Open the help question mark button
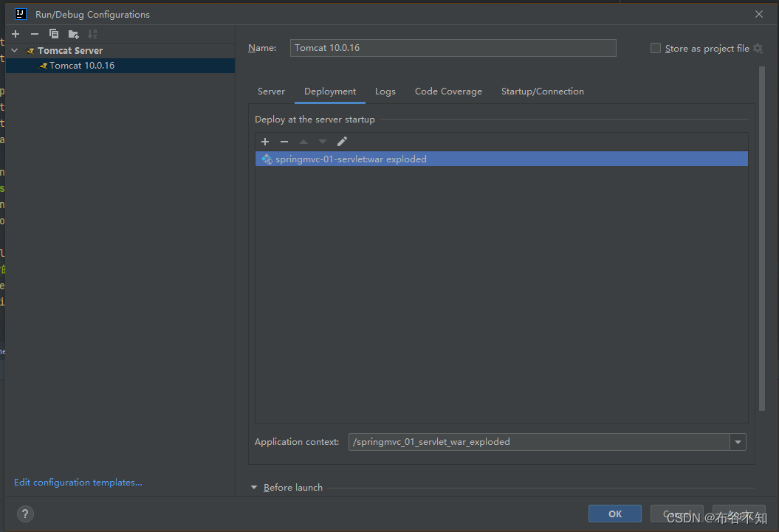Screen dimensions: 779x532 point(25,514)
